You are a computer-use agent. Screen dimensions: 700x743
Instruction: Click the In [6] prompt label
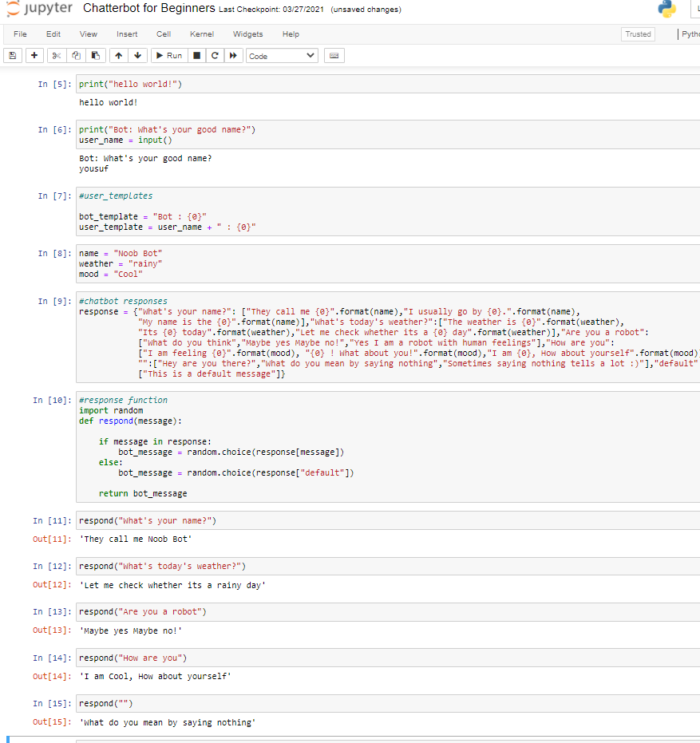click(54, 129)
